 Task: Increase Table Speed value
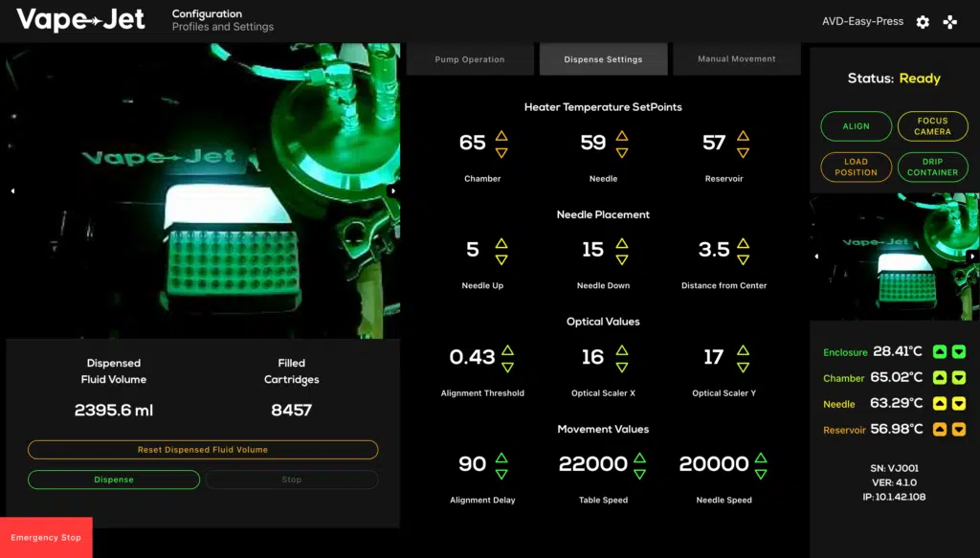click(x=639, y=458)
